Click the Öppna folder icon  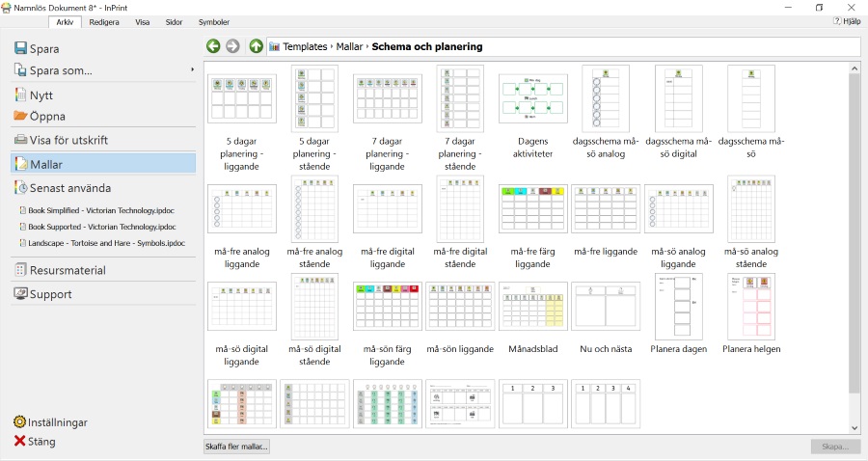(x=21, y=116)
